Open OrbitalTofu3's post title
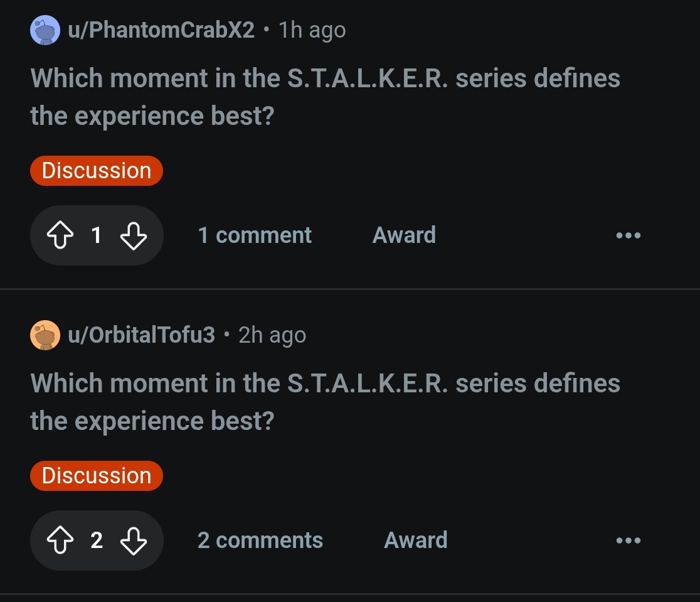The width and height of the screenshot is (700, 602). [325, 402]
